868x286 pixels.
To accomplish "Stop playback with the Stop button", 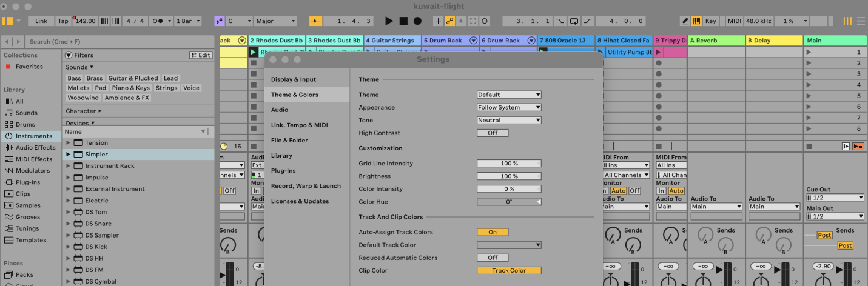I will point(403,21).
